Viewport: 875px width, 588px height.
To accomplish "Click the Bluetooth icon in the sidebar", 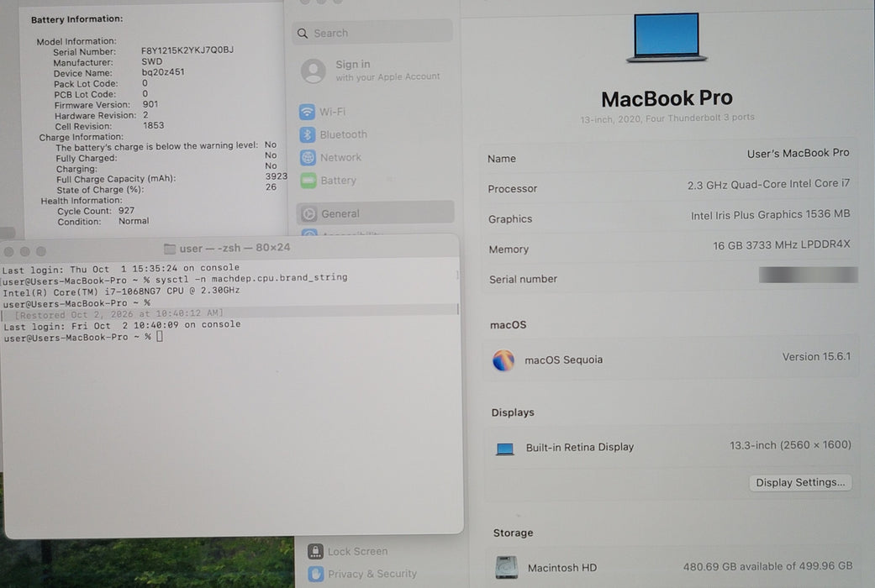I will [308, 134].
